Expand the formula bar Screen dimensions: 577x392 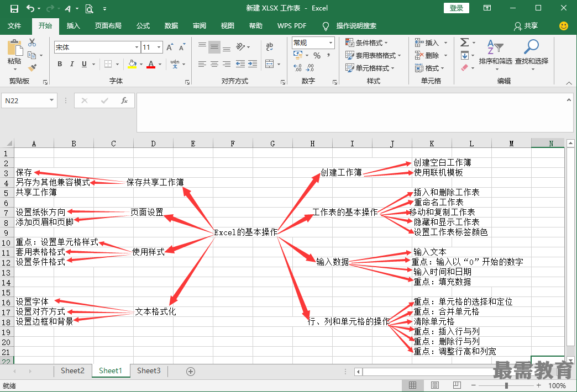coord(569,99)
